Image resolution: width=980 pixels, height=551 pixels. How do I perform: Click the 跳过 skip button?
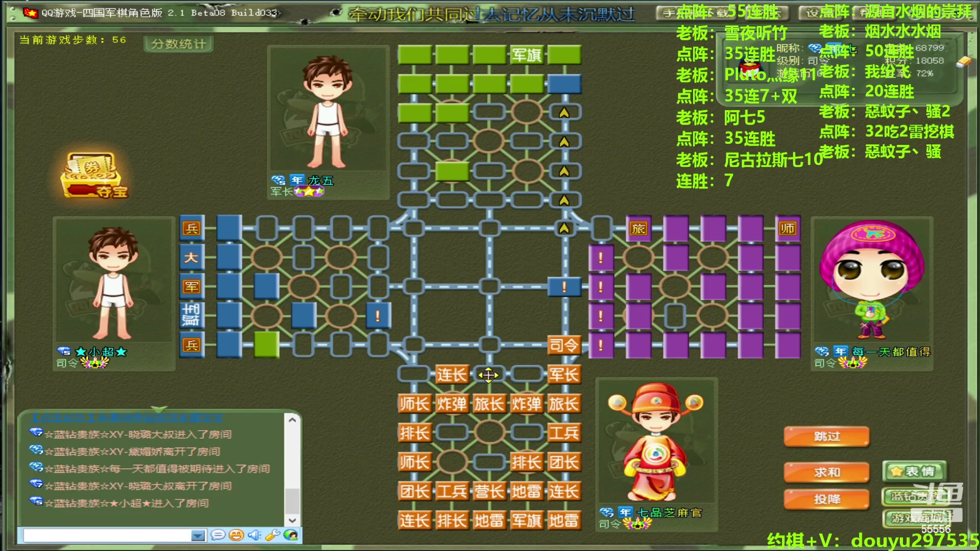pos(826,437)
